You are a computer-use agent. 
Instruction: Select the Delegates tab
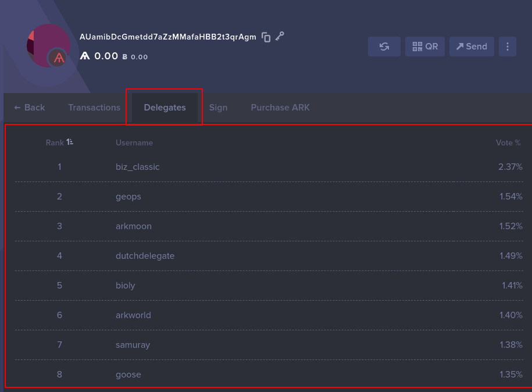(165, 108)
